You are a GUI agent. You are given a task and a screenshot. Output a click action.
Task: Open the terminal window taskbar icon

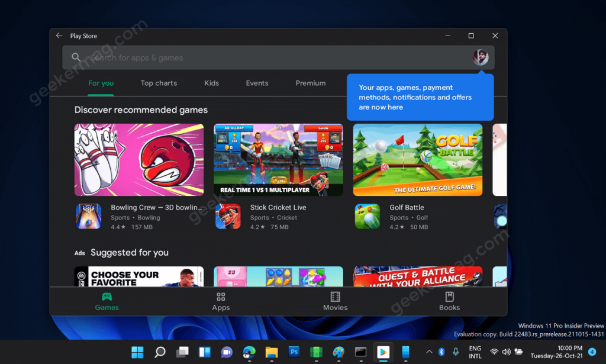coord(360,352)
